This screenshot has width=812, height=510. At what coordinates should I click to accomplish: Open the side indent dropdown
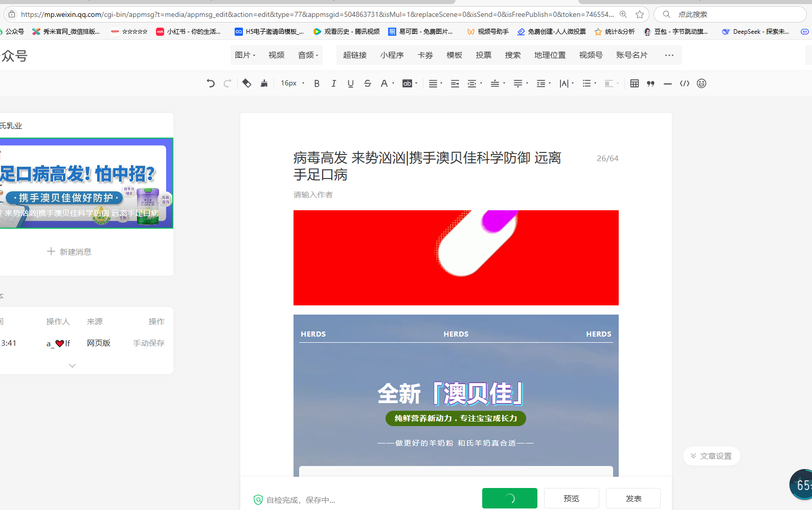(x=475, y=83)
